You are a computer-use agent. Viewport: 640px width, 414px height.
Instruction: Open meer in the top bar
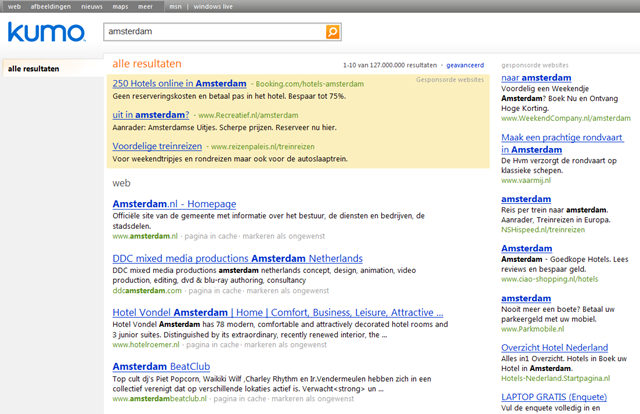pyautogui.click(x=145, y=7)
